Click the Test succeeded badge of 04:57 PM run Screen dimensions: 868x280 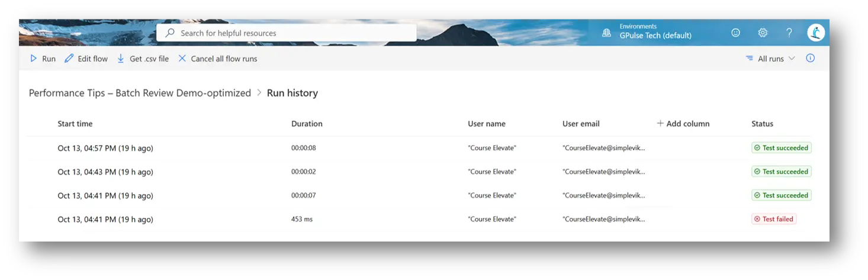click(782, 148)
